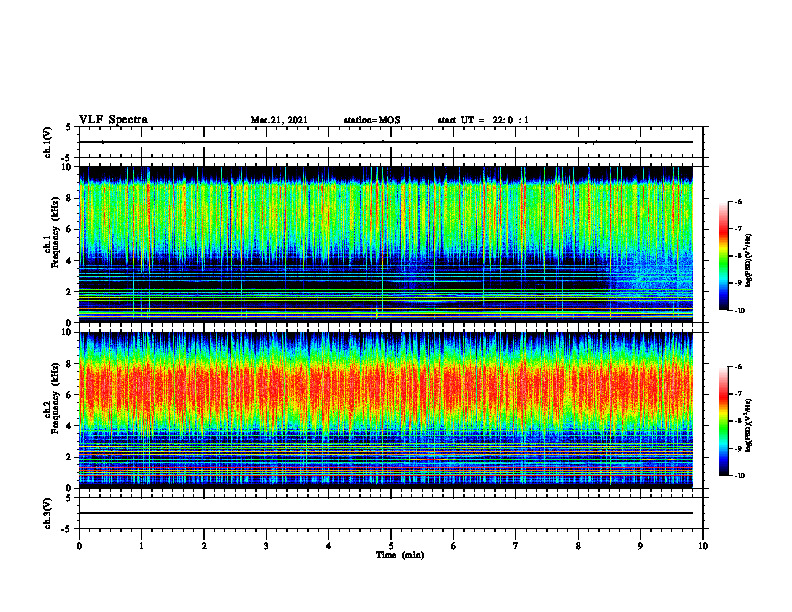Click the ch.1 voltage waveform trace

[386, 142]
